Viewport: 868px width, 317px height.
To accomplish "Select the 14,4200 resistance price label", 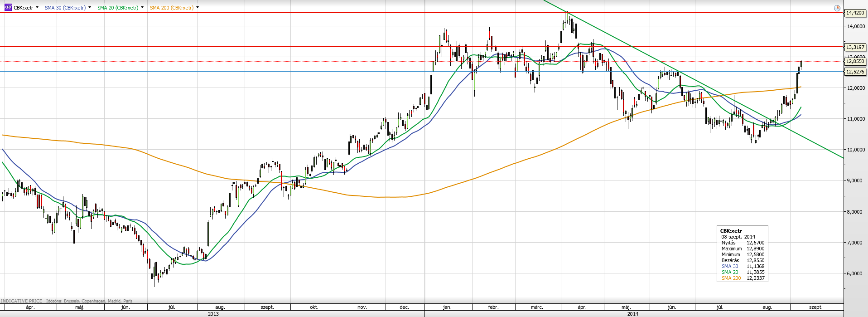I will (x=855, y=13).
